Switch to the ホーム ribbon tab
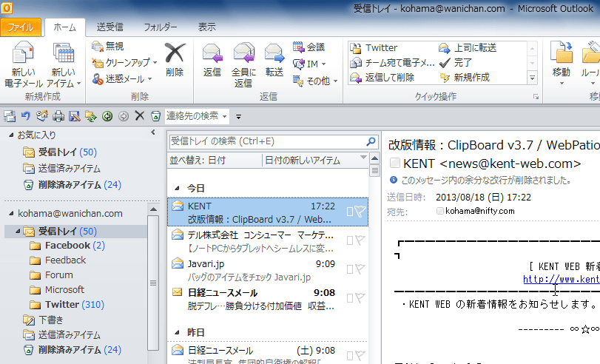Screen dimensions: 600x364 64,27
